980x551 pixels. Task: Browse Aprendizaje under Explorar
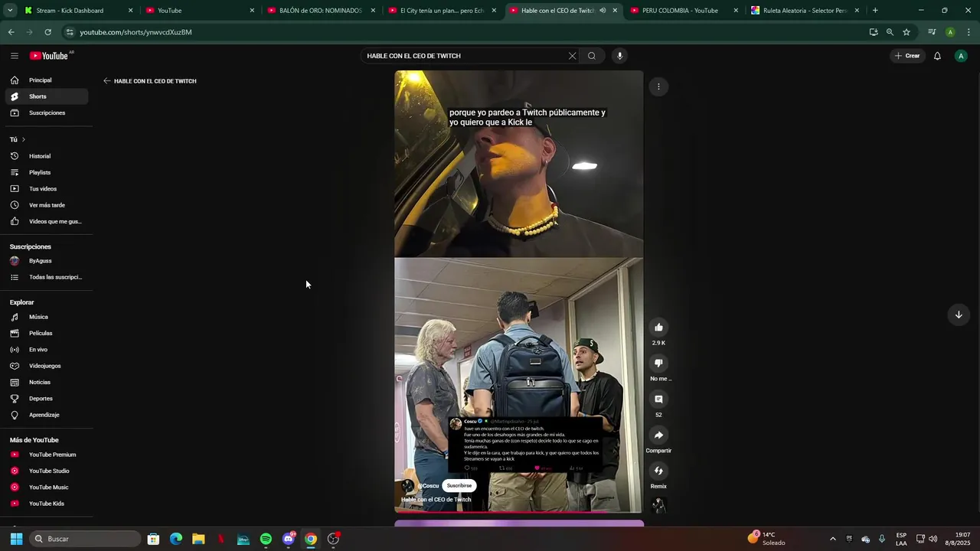tap(46, 415)
